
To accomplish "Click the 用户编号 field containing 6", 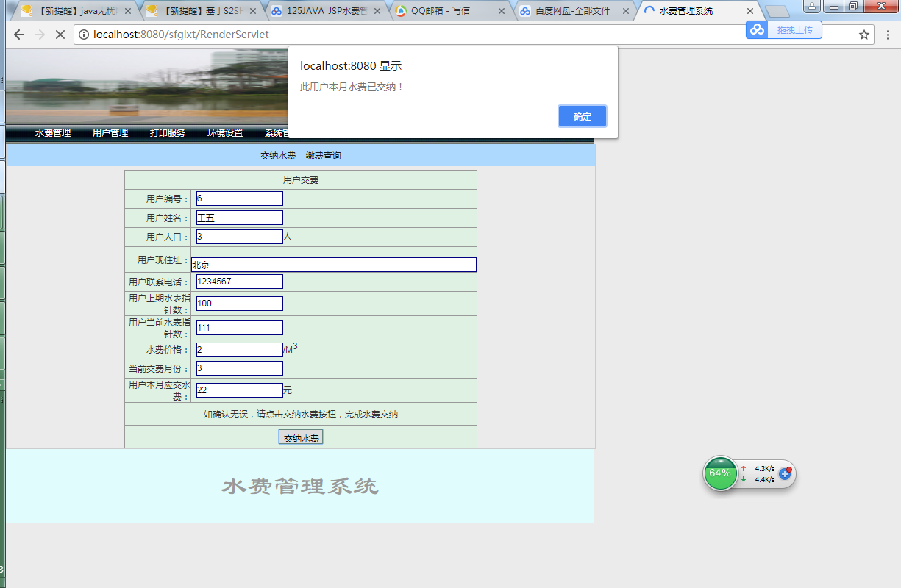I will pyautogui.click(x=240, y=198).
